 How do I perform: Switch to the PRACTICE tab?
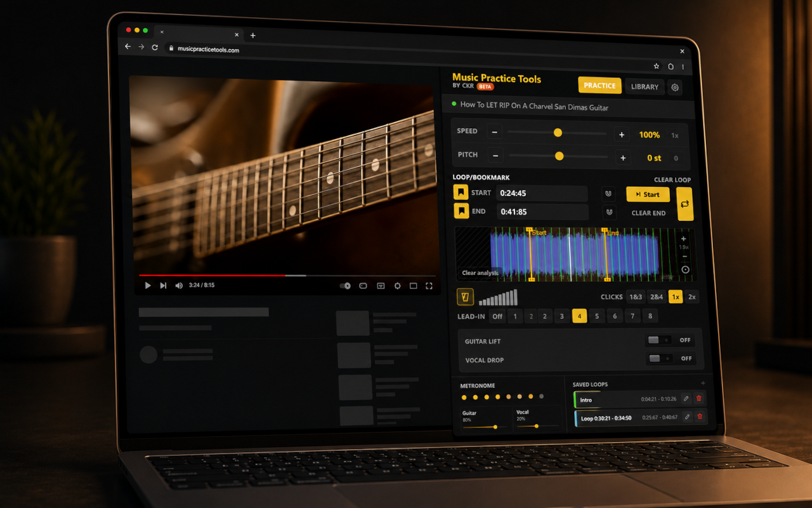coord(599,85)
